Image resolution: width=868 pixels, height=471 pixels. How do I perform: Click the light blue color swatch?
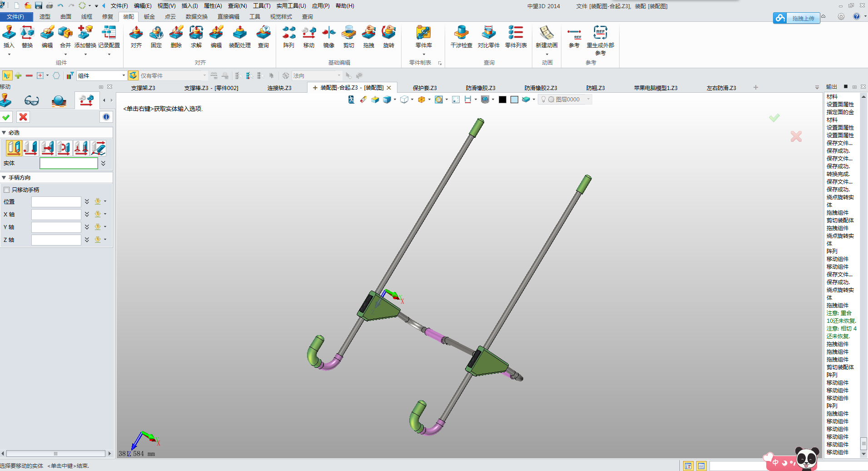click(x=514, y=100)
